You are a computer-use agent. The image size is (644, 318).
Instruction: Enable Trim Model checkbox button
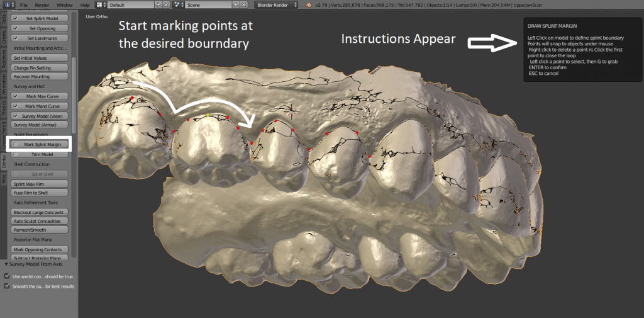click(40, 154)
